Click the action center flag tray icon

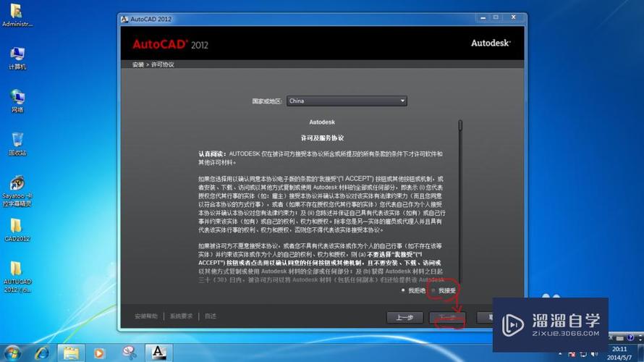pos(572,354)
